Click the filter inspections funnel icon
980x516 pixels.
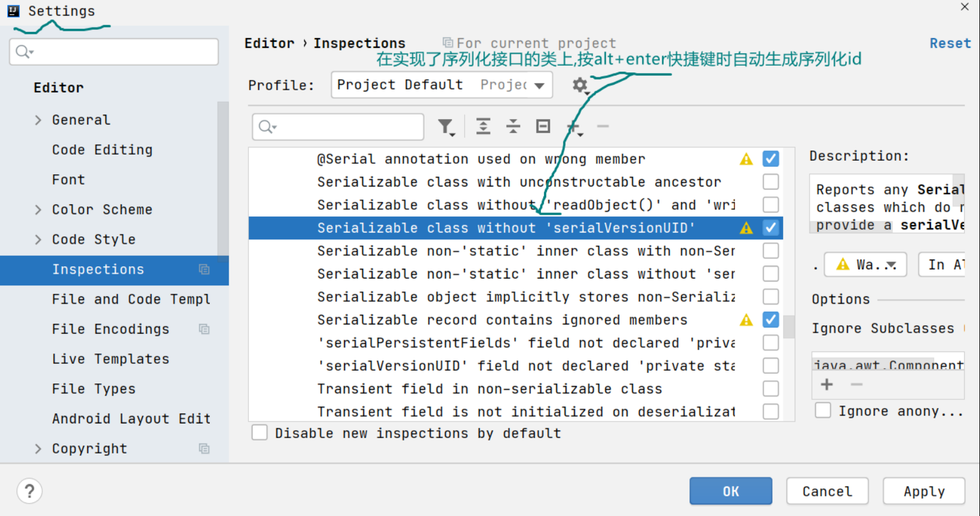446,127
